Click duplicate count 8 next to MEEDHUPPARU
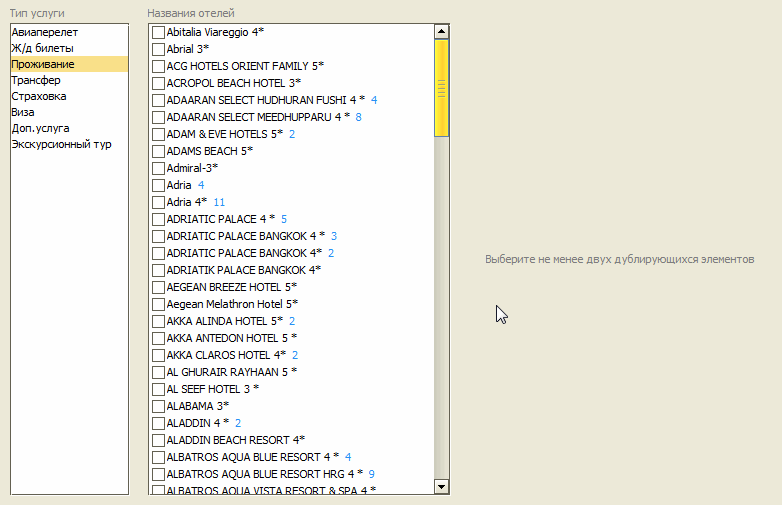The width and height of the screenshot is (782, 505). pyautogui.click(x=358, y=117)
